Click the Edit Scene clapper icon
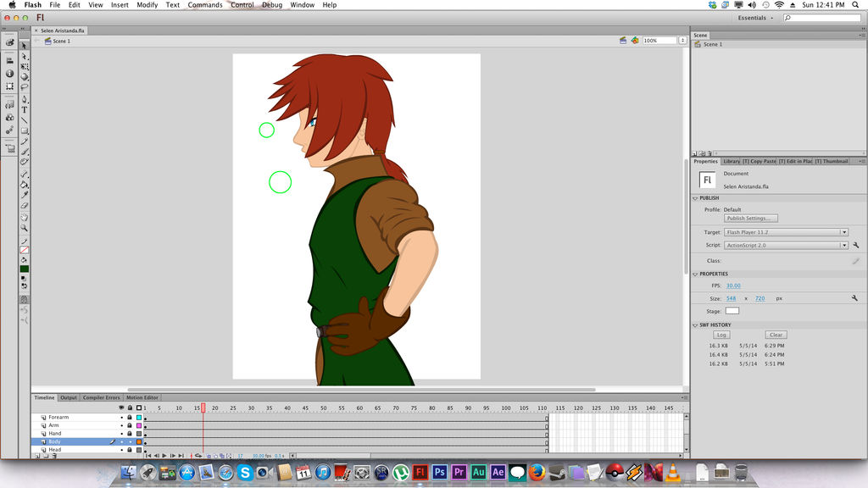Image resolution: width=868 pixels, height=488 pixels. point(623,41)
